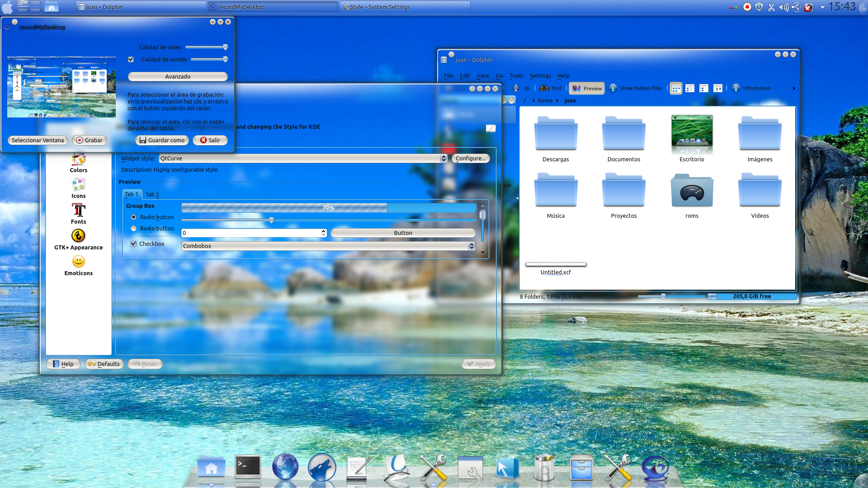Open the File menu in Dolphin

click(448, 75)
